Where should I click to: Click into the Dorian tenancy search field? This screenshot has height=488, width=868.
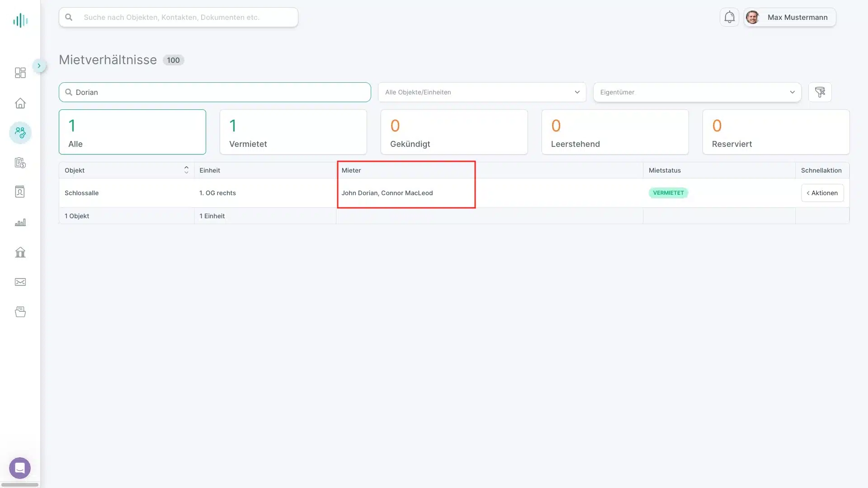215,92
